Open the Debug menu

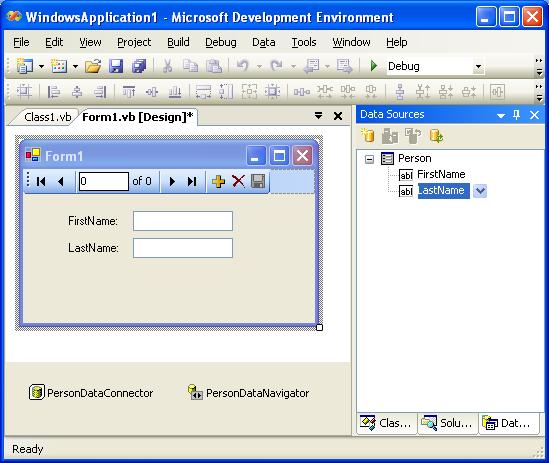coord(221,42)
